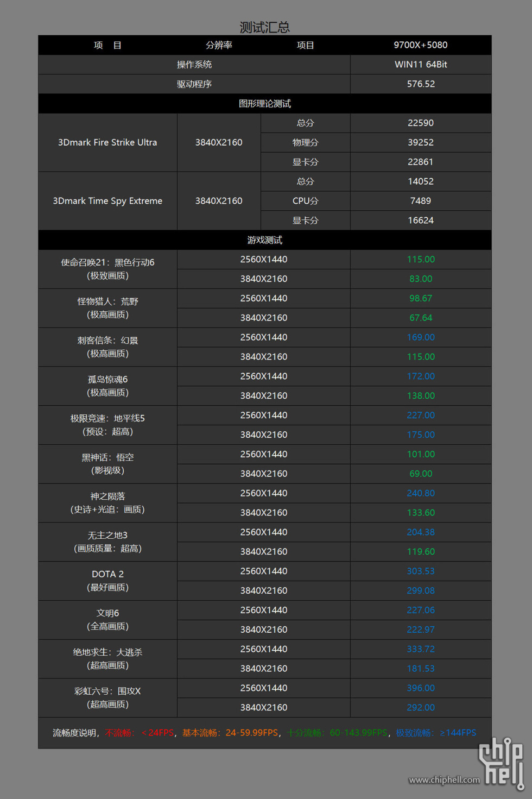Viewport: 532px width, 799px height.
Task: Click the Fire Strike total score 22590
Action: pos(421,123)
